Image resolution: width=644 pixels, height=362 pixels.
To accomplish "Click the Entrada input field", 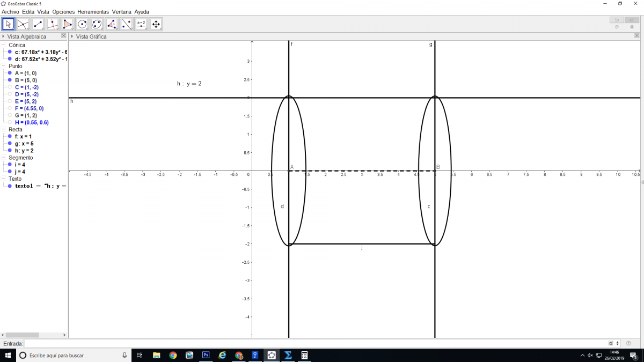I will point(316,343).
